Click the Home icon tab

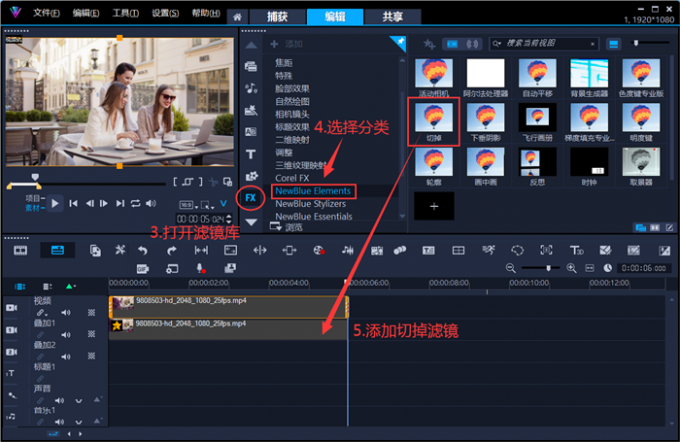point(237,16)
